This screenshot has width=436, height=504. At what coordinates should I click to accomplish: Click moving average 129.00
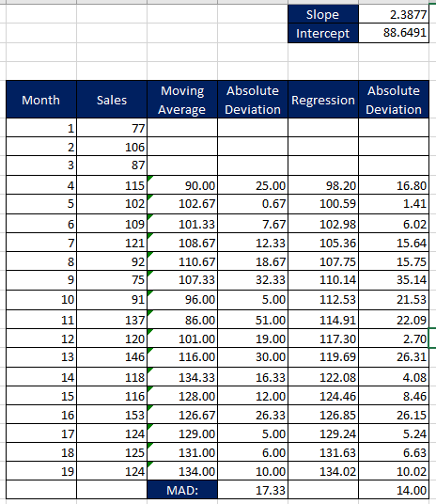(x=182, y=433)
